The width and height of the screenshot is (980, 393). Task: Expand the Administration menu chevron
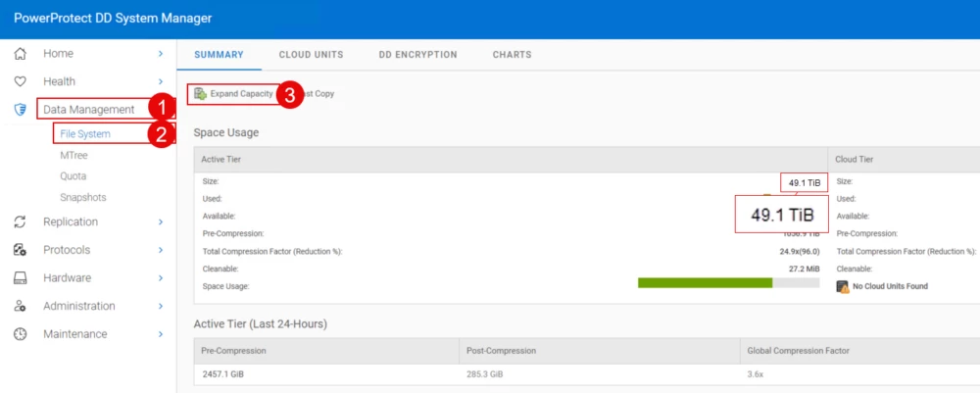pyautogui.click(x=161, y=306)
